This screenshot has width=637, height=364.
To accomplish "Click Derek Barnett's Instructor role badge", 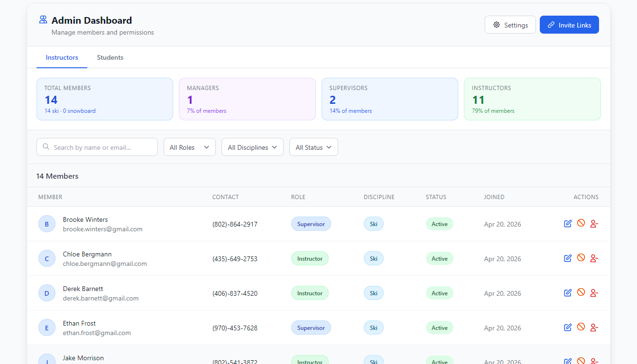I will tap(310, 293).
